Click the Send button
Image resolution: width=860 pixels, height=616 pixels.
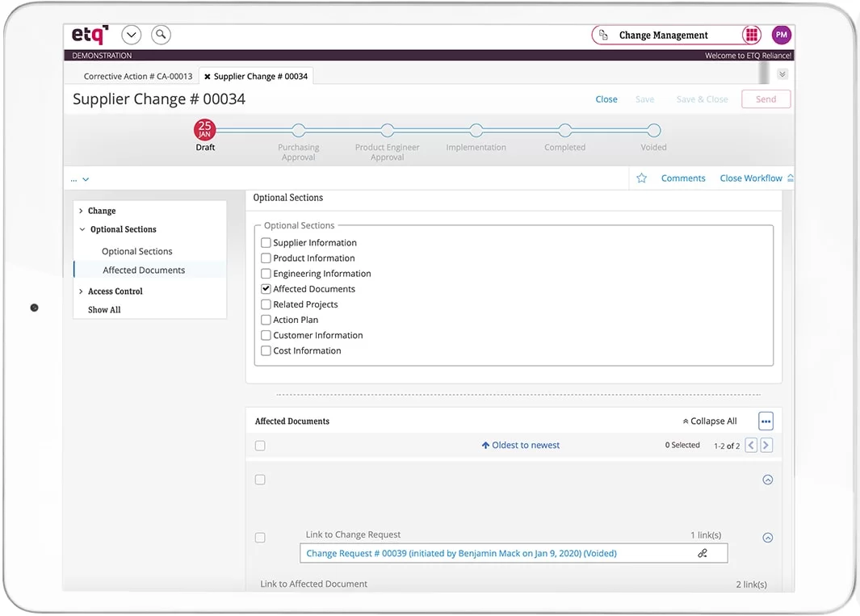pos(766,99)
